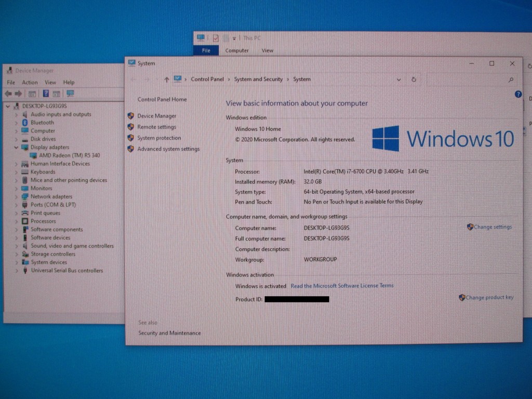Click the Forward arrow in Device Manager toolbar
532x399 pixels.
[19, 94]
